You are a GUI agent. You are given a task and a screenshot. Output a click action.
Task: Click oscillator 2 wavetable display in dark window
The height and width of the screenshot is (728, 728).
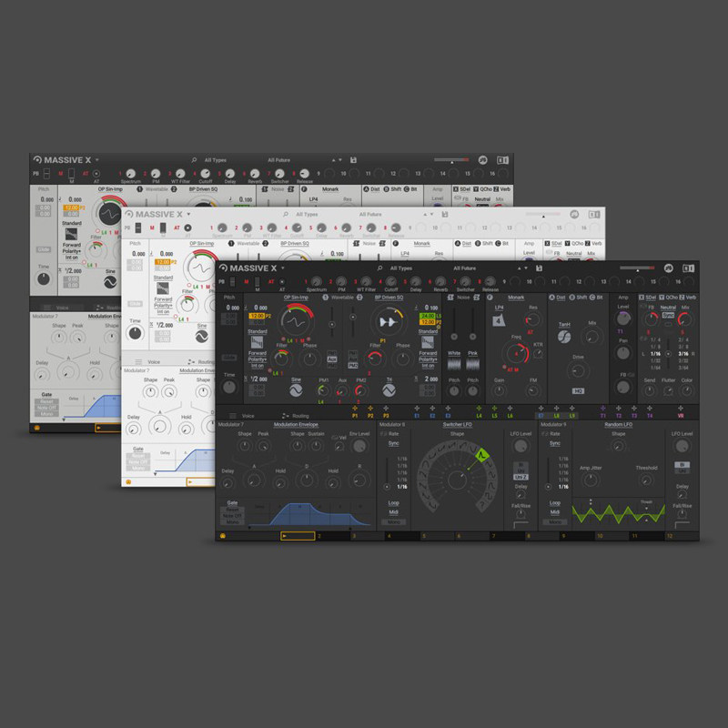pos(388,321)
